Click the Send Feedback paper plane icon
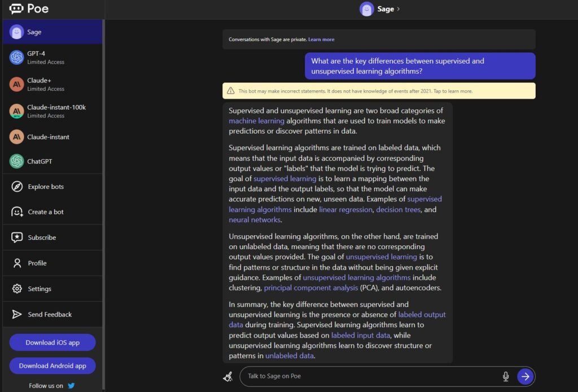578x392 pixels. click(x=17, y=314)
